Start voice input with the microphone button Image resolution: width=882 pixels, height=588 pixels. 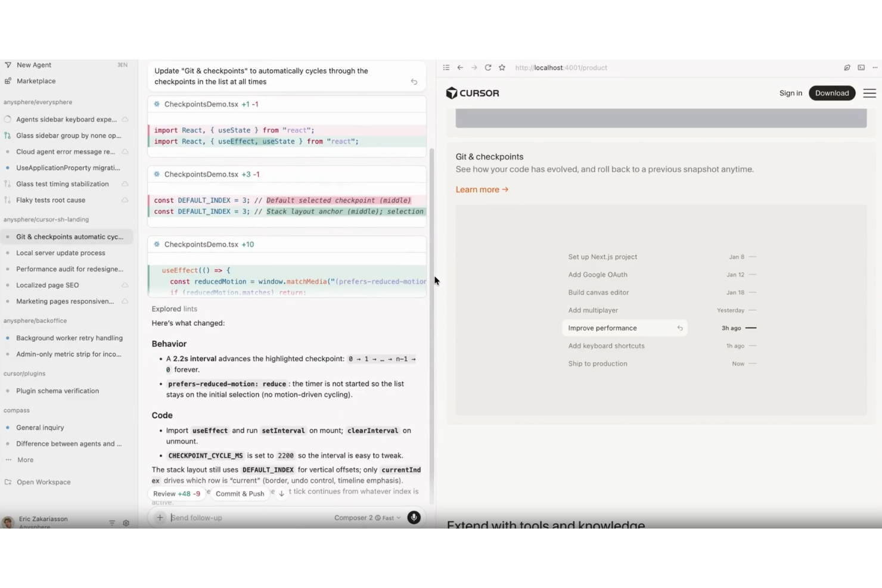click(414, 517)
